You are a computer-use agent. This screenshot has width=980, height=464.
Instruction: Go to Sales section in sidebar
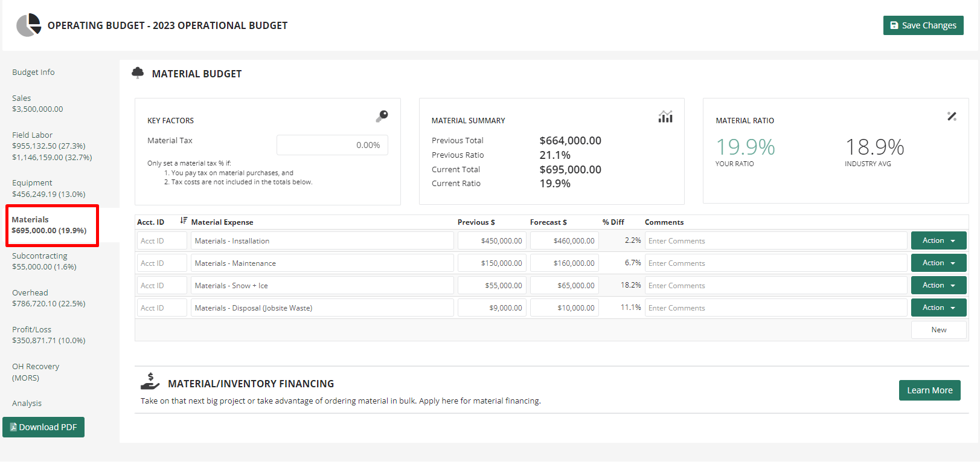[37, 103]
